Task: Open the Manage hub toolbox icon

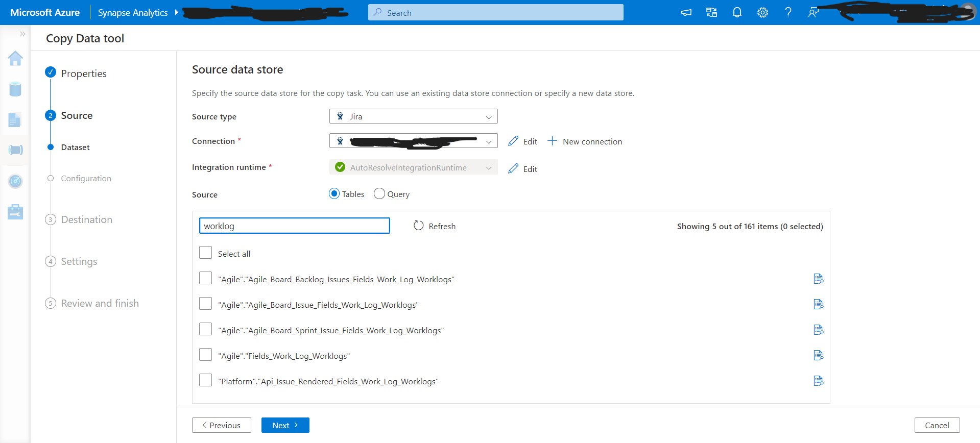Action: [x=15, y=212]
